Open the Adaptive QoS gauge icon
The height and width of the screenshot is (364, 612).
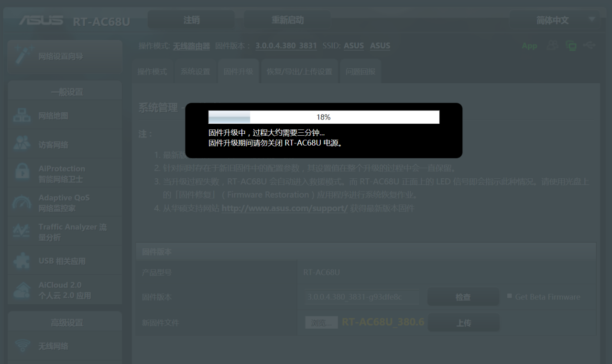coord(22,203)
